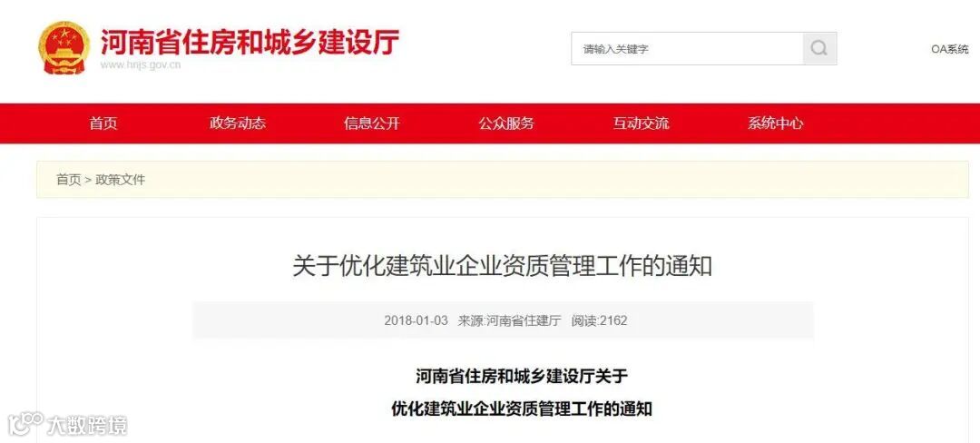Click the site title 河南省住房和城乡建设厅
980x443 pixels.
click(x=250, y=41)
